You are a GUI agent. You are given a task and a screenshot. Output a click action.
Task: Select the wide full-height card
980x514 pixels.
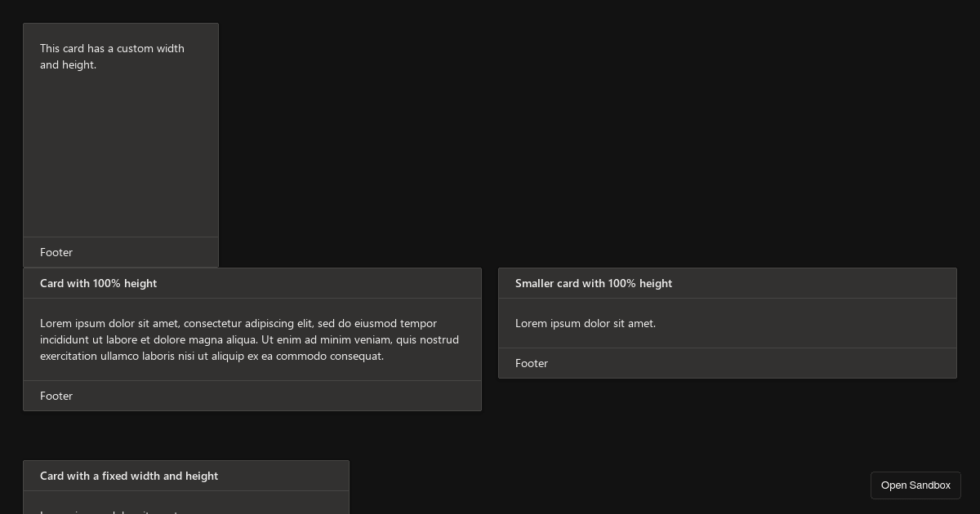(252, 339)
